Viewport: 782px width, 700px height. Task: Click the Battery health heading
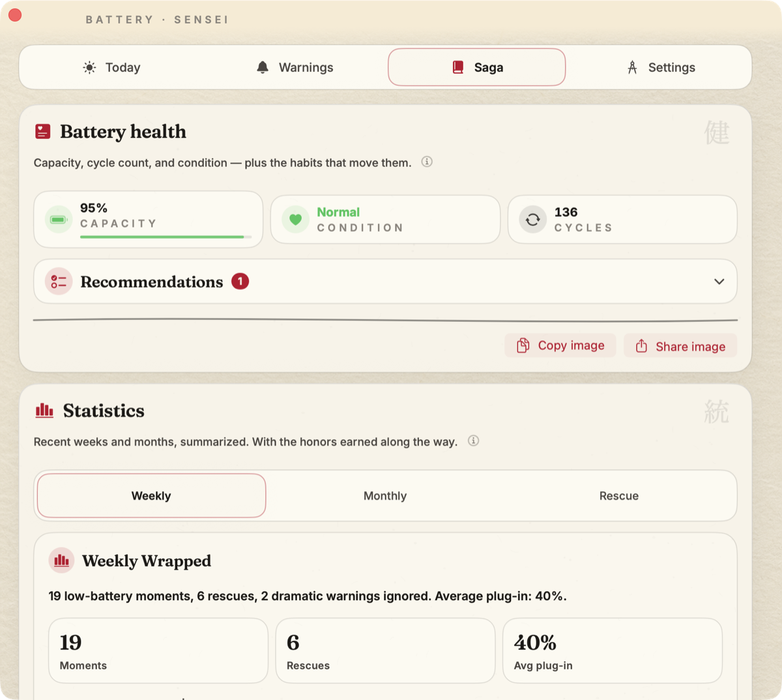point(123,132)
